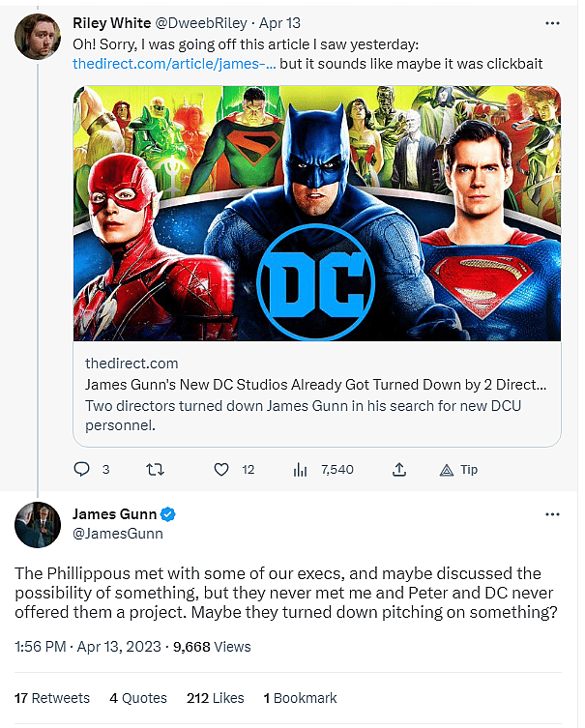585x728 pixels.
Task: Click the reply icon on Riley's tweet
Action: (81, 470)
